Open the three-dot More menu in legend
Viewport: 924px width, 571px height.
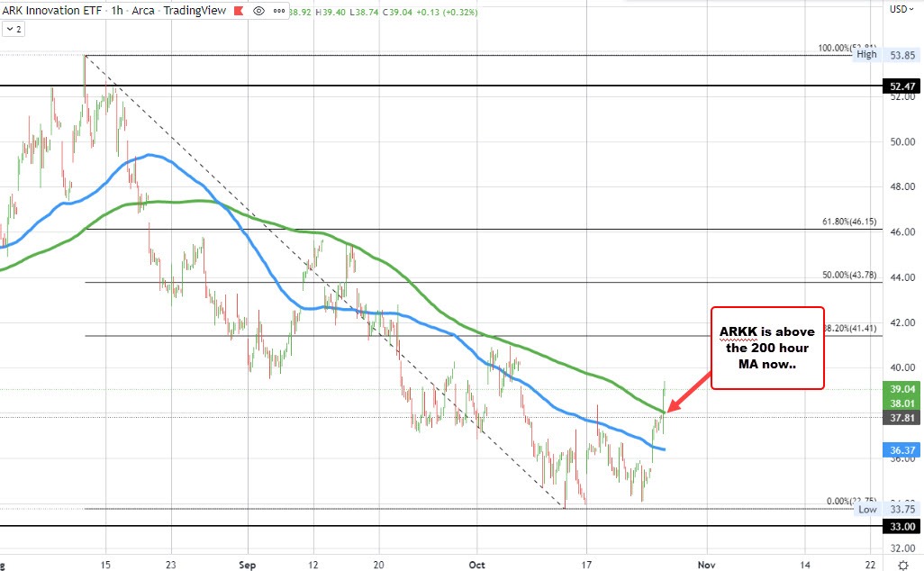[x=279, y=11]
